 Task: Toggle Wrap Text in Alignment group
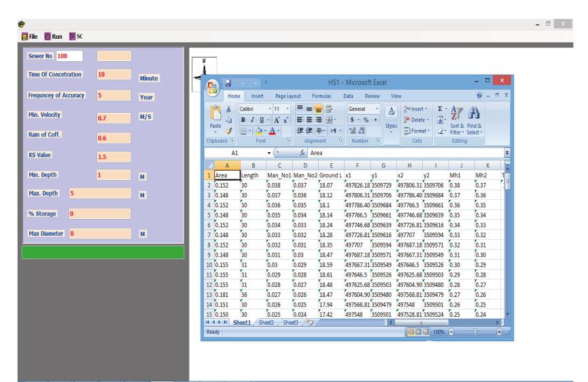[x=328, y=109]
